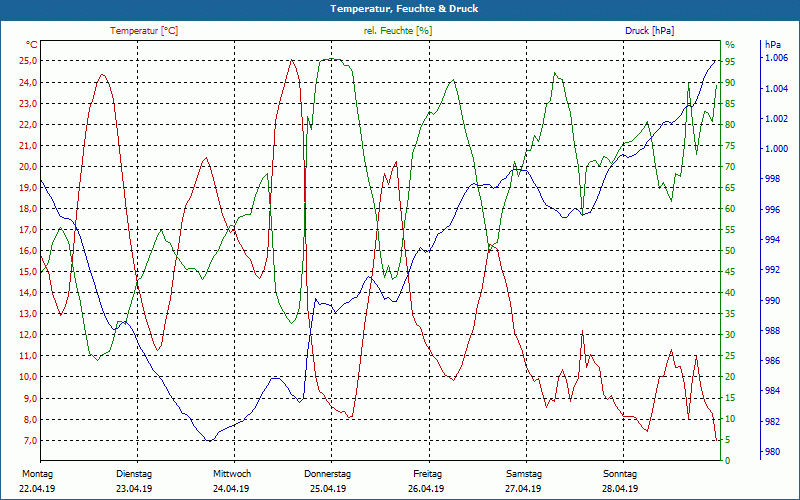Click the '25,0' temperature axis value
This screenshot has width=800, height=500.
[x=28, y=61]
